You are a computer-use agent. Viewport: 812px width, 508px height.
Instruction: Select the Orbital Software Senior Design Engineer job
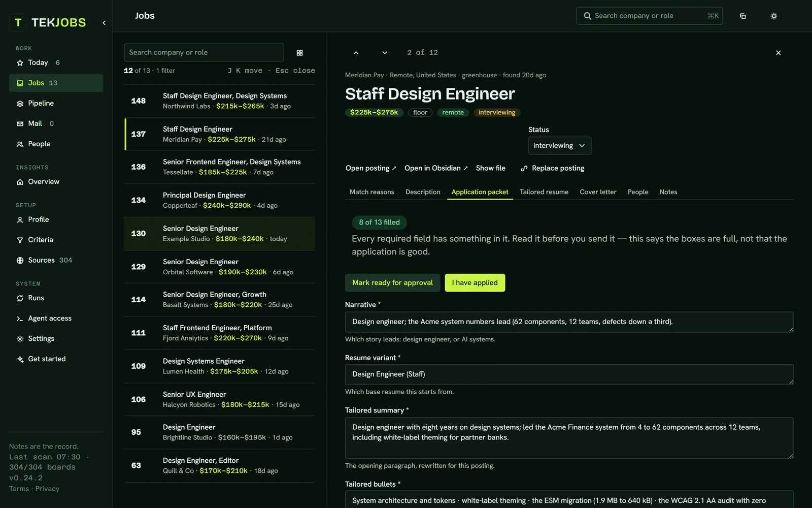pos(220,267)
